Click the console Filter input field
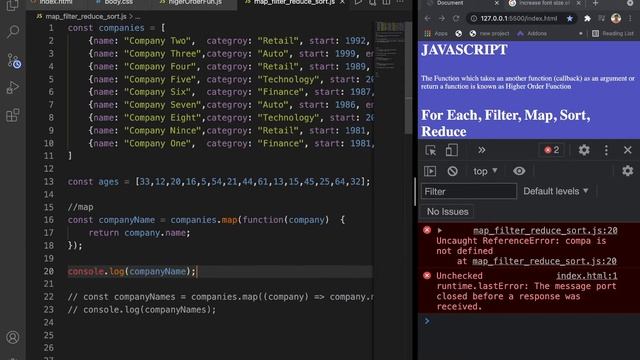 click(x=469, y=191)
